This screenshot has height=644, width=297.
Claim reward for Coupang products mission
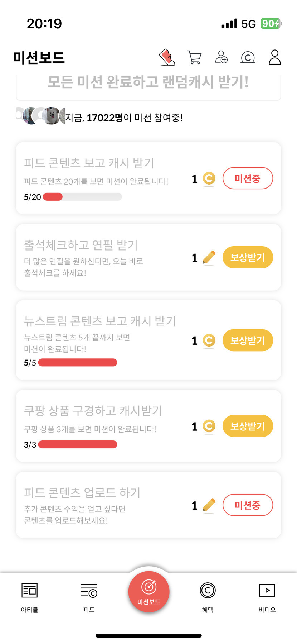(248, 426)
